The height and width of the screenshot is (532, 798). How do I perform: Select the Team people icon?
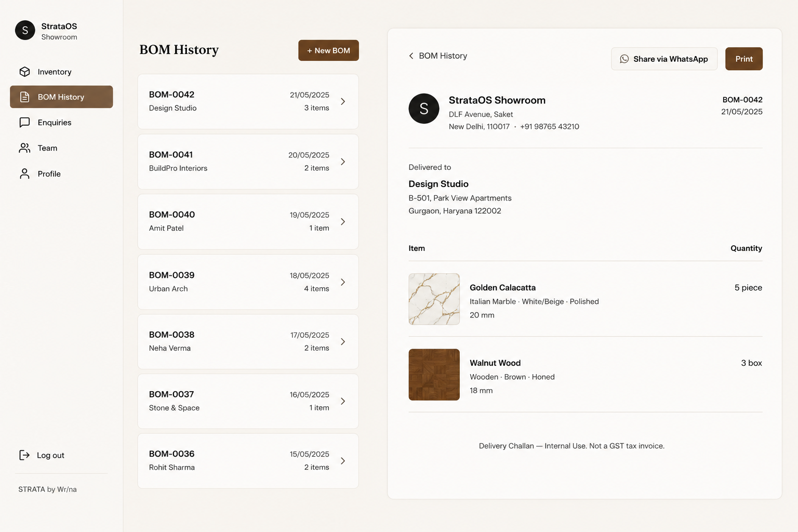[24, 148]
